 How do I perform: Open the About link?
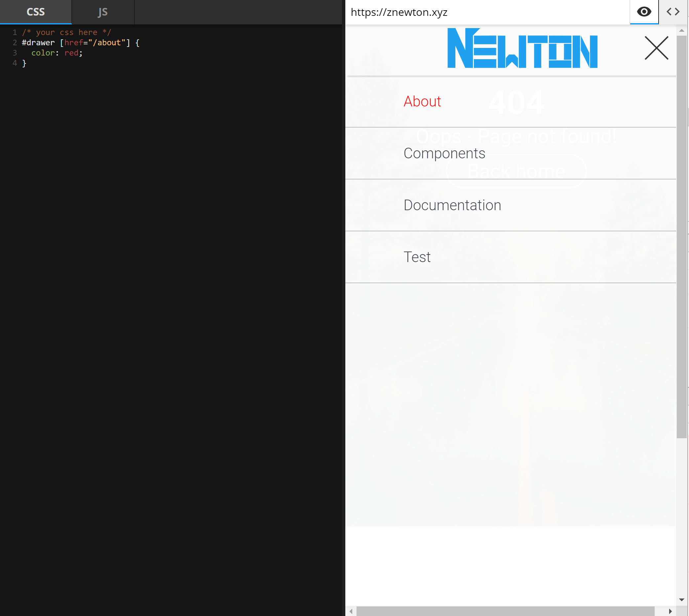pyautogui.click(x=422, y=101)
